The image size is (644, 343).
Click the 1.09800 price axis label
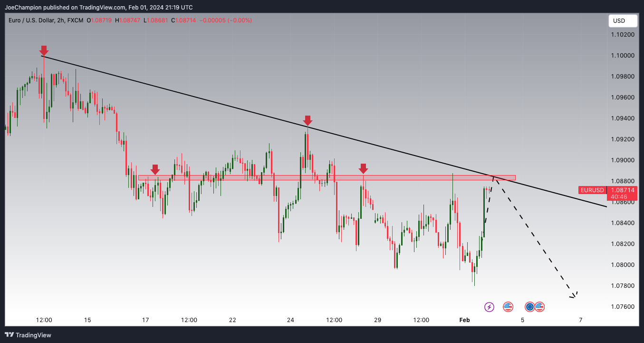[623, 77]
